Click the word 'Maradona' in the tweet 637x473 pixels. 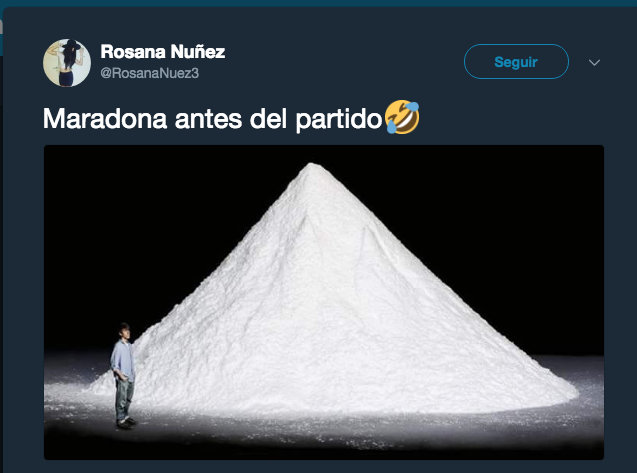point(105,119)
